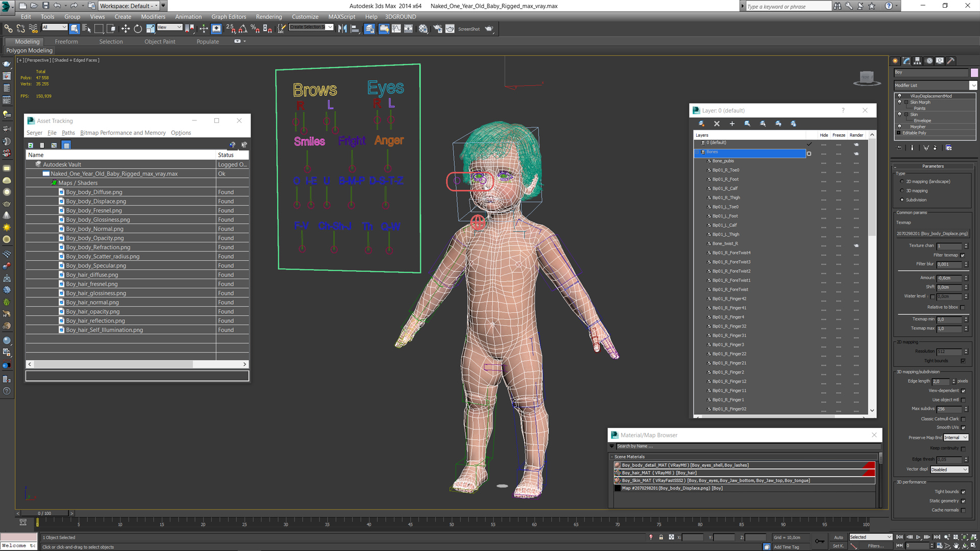
Task: Click table view icon in Asset Tracking
Action: pos(66,145)
